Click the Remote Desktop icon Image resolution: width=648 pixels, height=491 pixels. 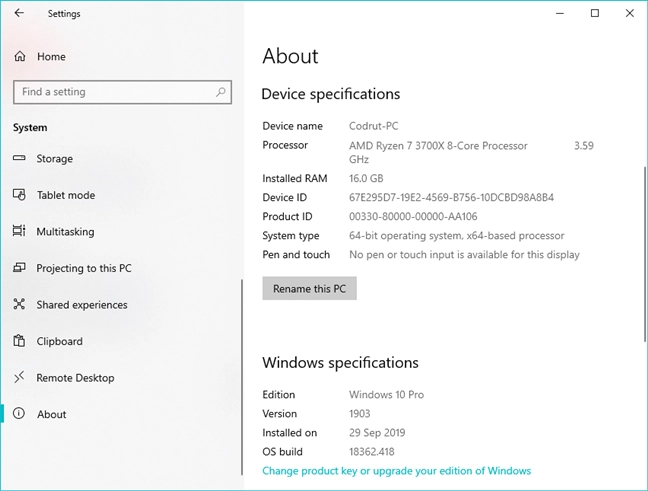pyautogui.click(x=19, y=377)
